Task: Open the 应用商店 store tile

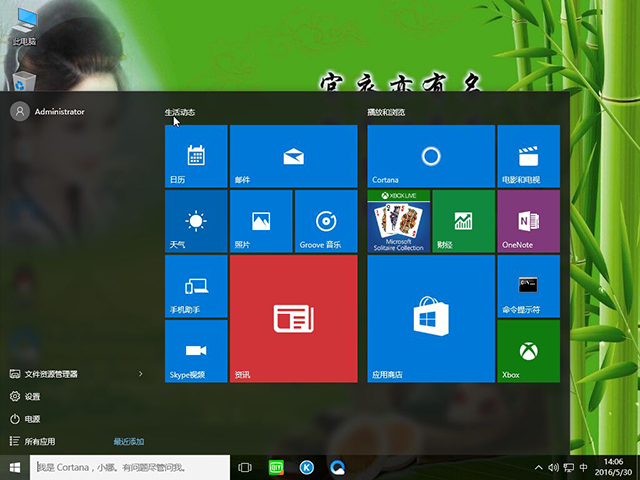Action: tap(431, 318)
